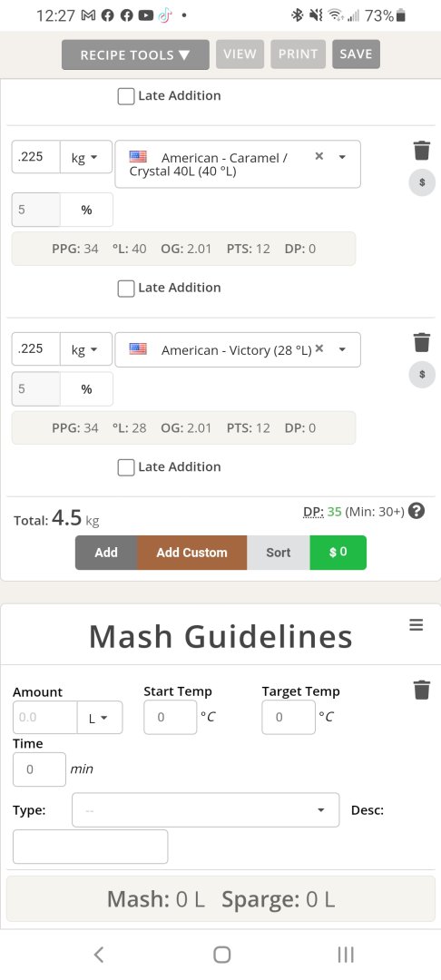Show the DP help question mark
The image size is (441, 980).
click(x=416, y=511)
